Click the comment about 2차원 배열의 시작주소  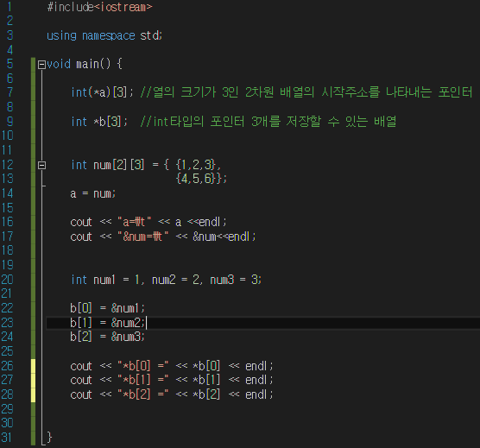[x=306, y=92]
